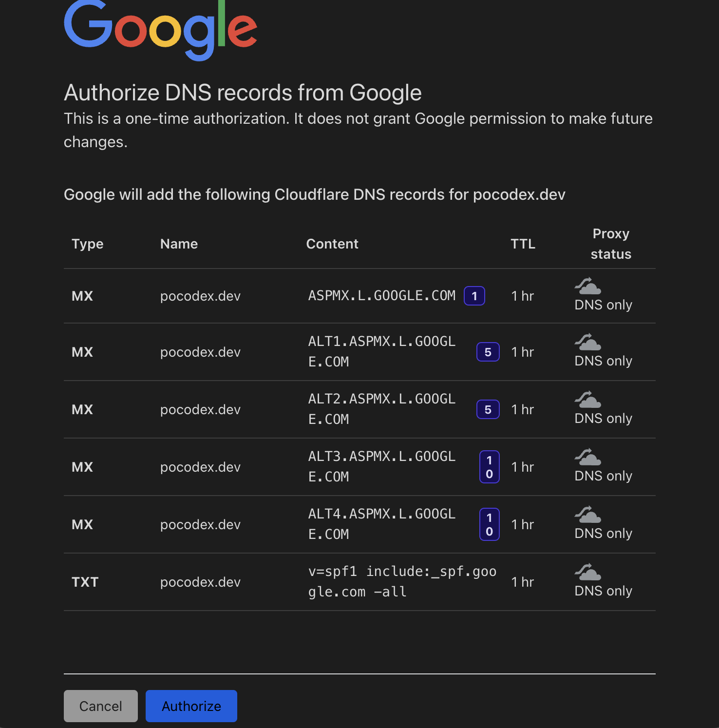Click the TTL column header
The image size is (719, 728).
(523, 244)
